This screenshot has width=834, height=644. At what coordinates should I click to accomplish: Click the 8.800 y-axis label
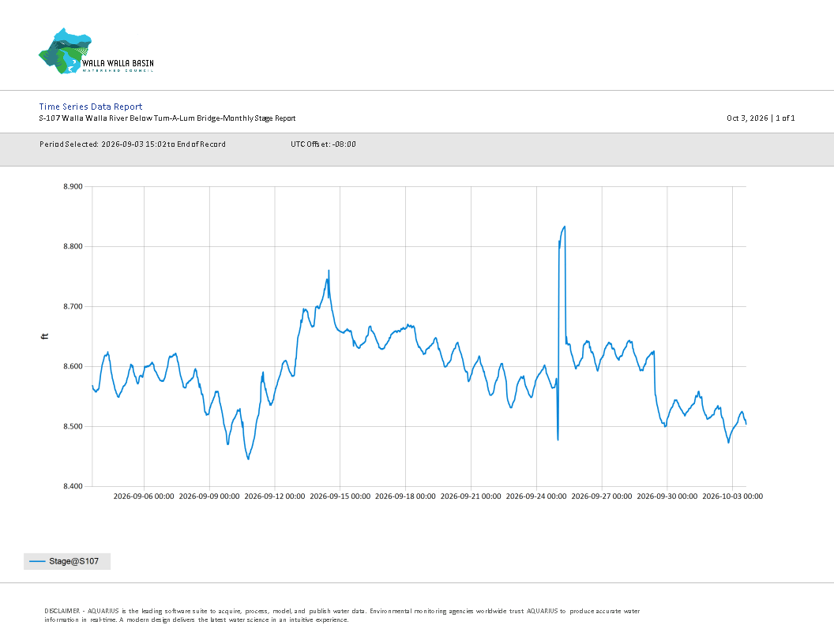(73, 246)
